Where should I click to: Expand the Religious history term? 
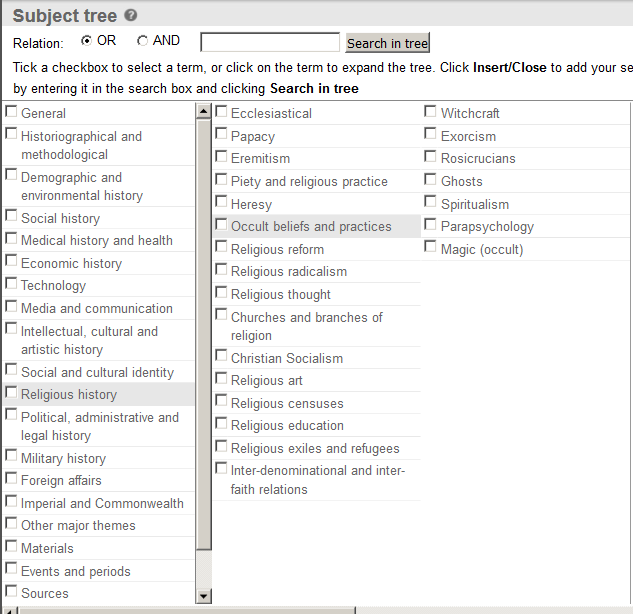(68, 395)
